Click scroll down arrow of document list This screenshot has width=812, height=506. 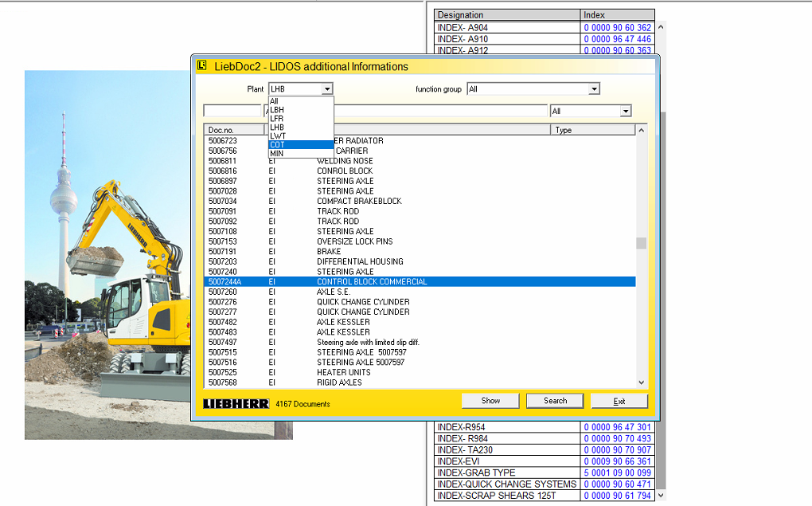pyautogui.click(x=641, y=382)
